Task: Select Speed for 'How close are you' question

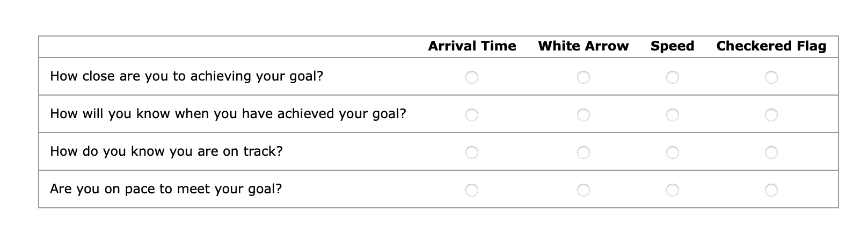Action: pyautogui.click(x=673, y=77)
